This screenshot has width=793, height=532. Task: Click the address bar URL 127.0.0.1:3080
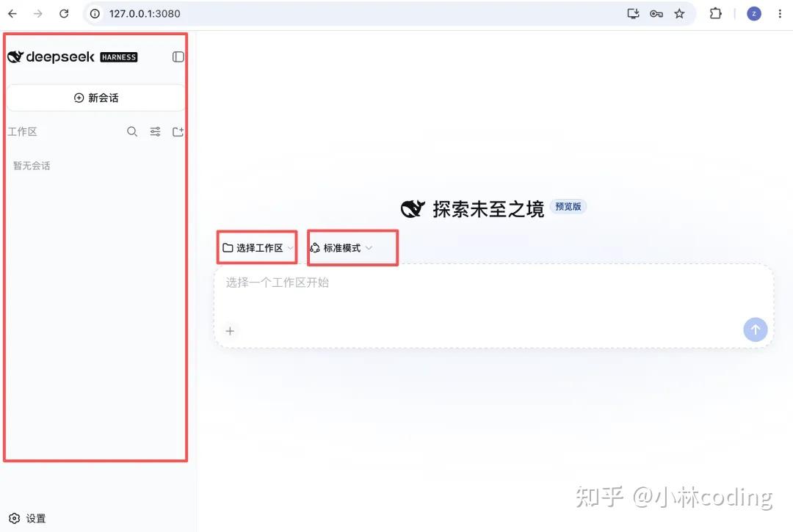click(145, 14)
